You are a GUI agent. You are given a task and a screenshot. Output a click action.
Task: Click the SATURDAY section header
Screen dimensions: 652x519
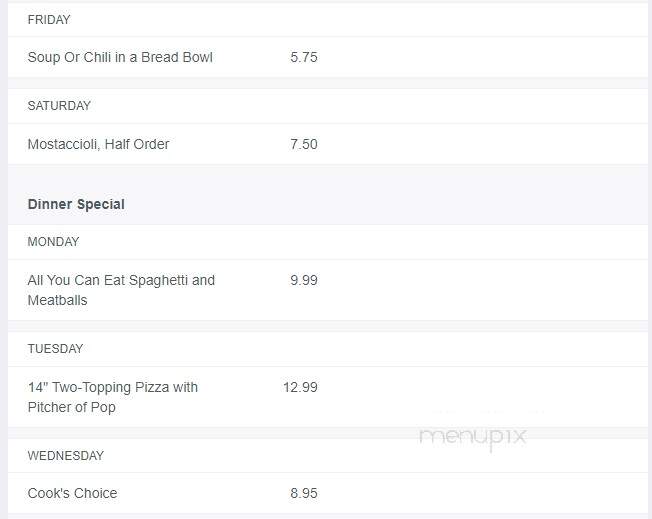point(59,106)
